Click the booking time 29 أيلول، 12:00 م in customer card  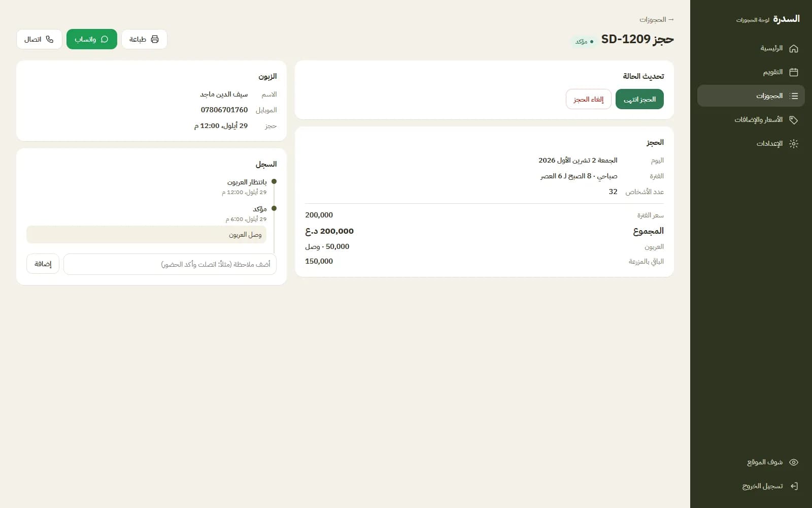pos(221,125)
